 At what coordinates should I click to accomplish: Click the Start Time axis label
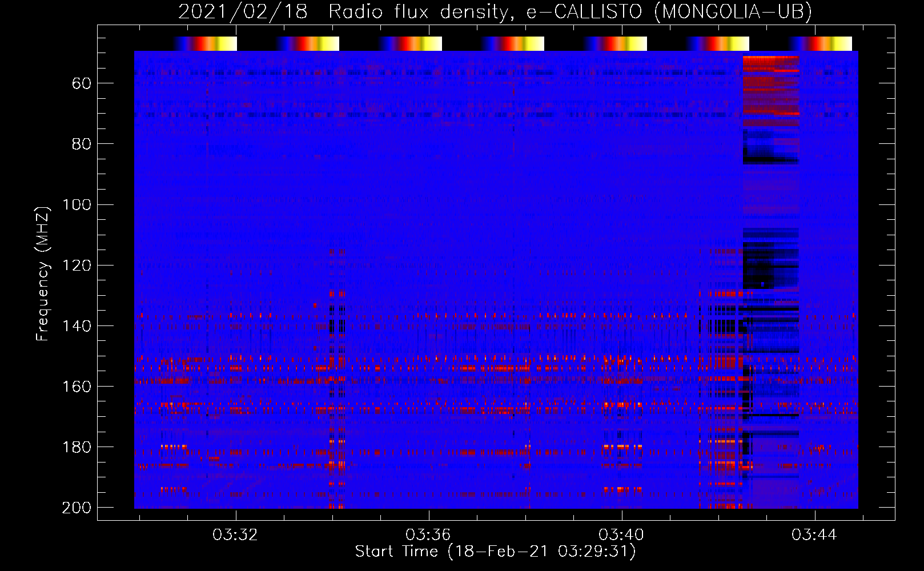pos(495,552)
